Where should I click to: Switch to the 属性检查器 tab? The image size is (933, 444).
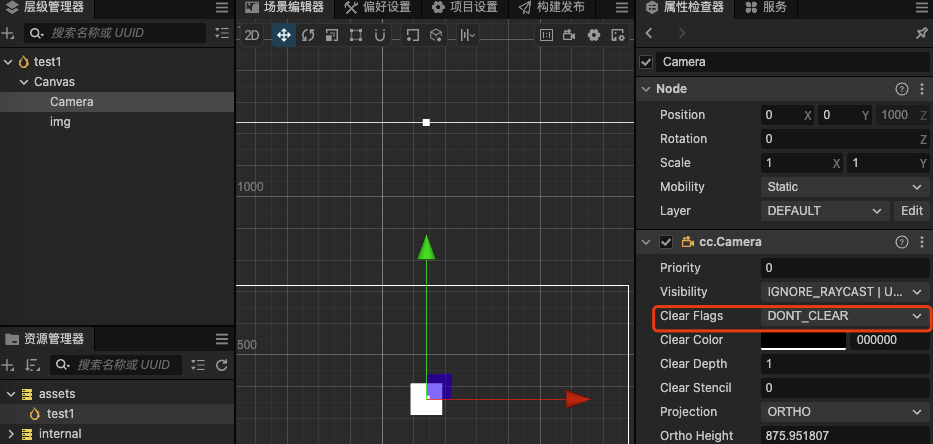point(685,8)
